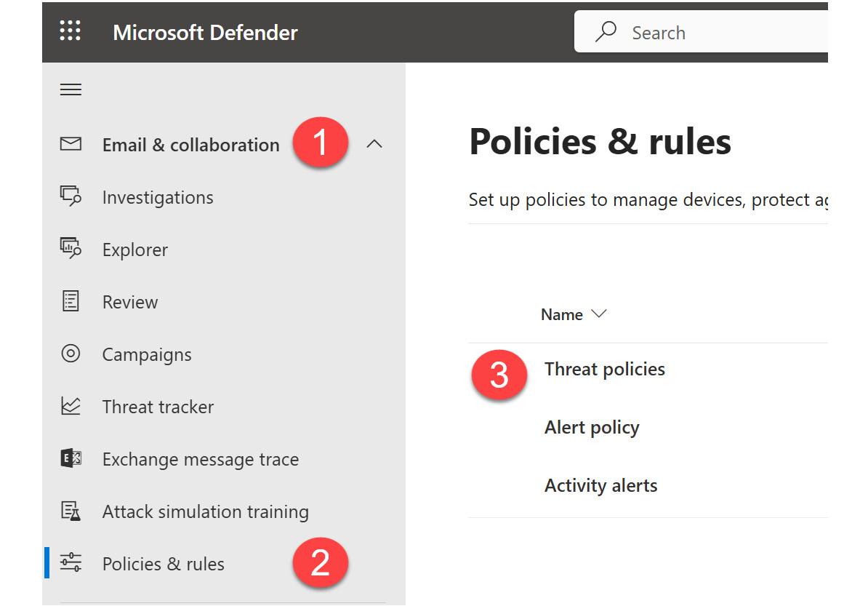This screenshot has height=606, width=868.
Task: Collapse the Email & collaboration section chevron
Action: coord(374,144)
